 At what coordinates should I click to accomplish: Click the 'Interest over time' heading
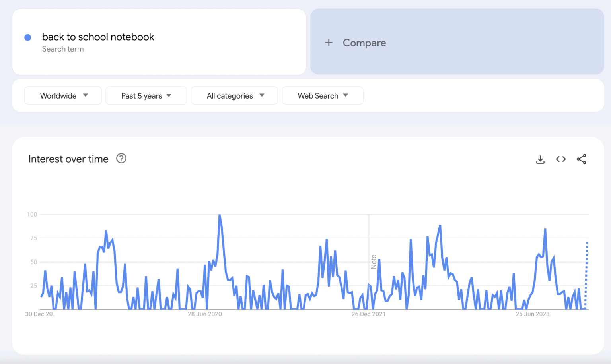(68, 159)
